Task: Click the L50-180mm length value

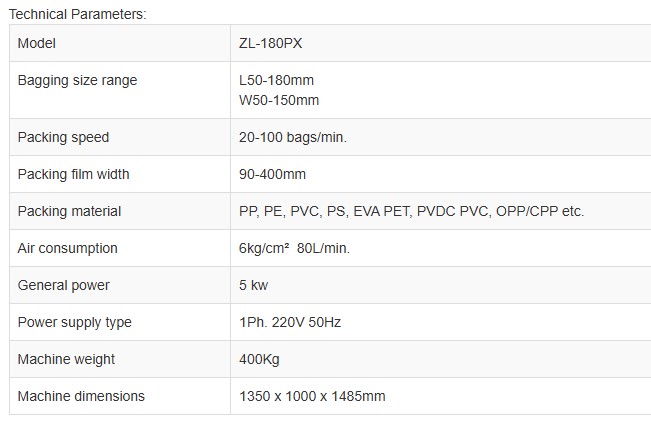Action: pyautogui.click(x=278, y=81)
